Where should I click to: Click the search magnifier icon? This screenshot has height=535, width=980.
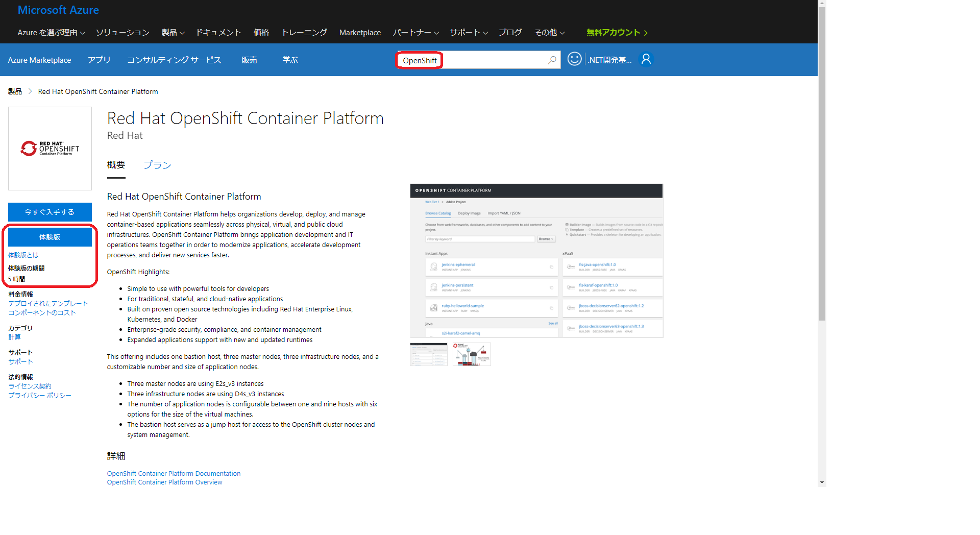tap(552, 60)
